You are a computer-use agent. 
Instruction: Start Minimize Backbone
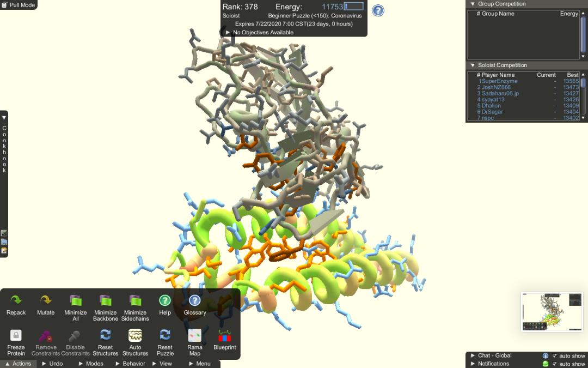click(x=105, y=300)
